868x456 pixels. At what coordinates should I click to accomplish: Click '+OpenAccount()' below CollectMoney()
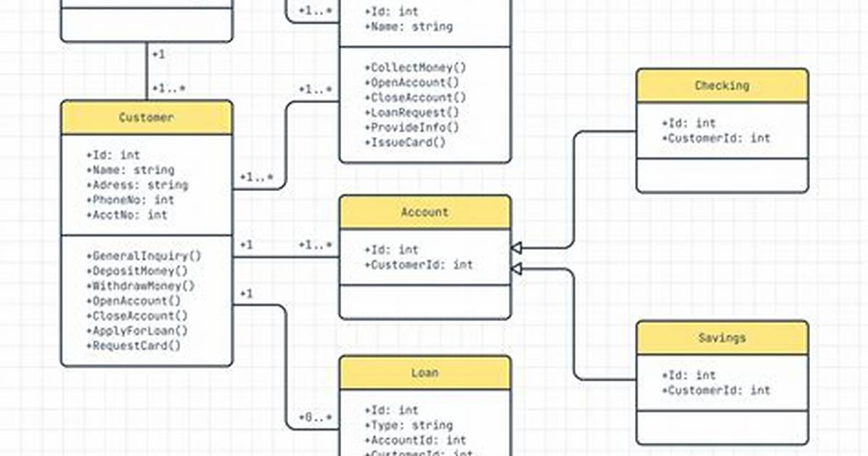click(x=412, y=83)
